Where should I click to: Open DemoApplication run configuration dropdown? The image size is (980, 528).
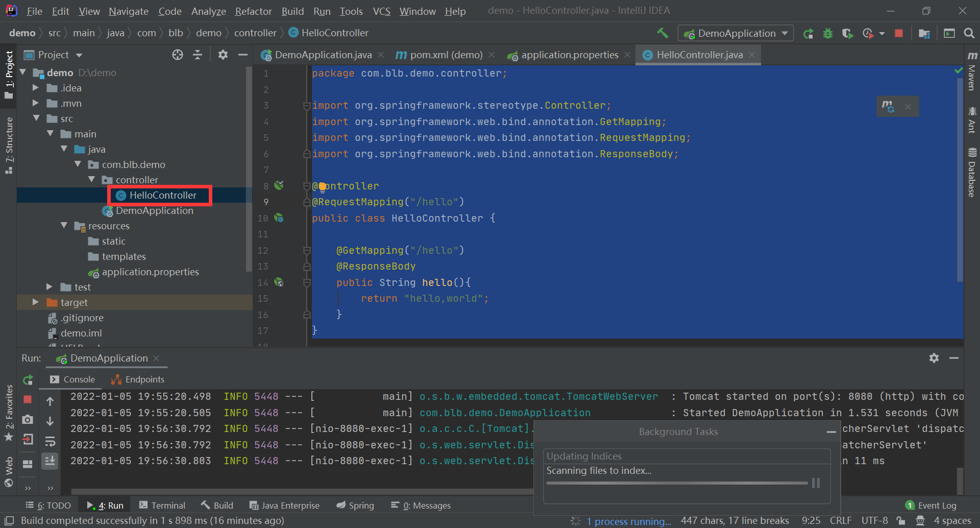pos(736,34)
